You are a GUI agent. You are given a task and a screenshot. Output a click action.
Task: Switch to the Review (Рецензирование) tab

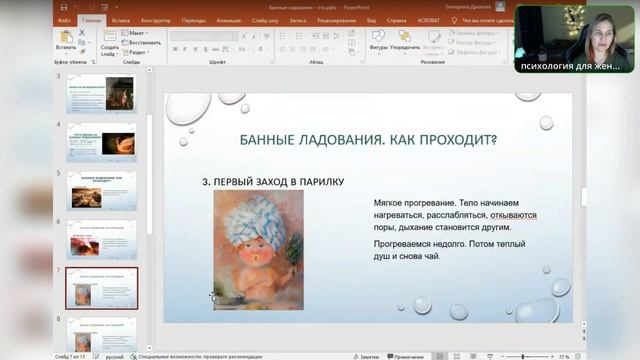tap(336, 20)
